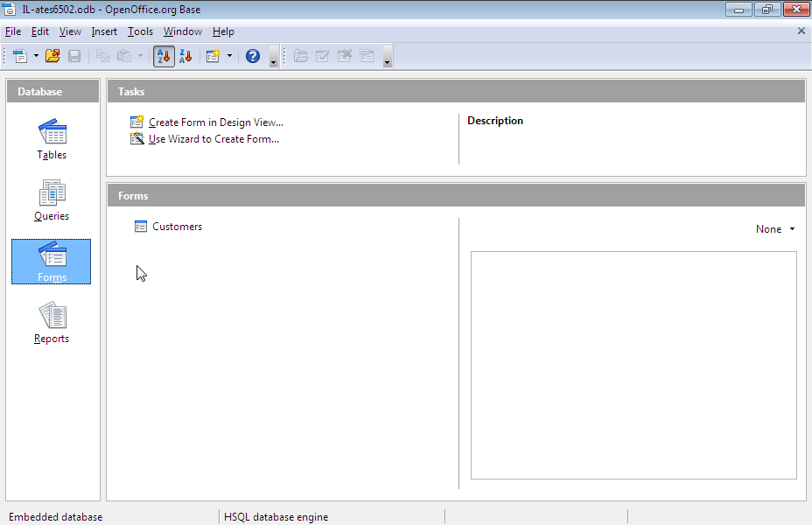Switch to Reports in Database pane
The height and width of the screenshot is (525, 812).
(52, 323)
